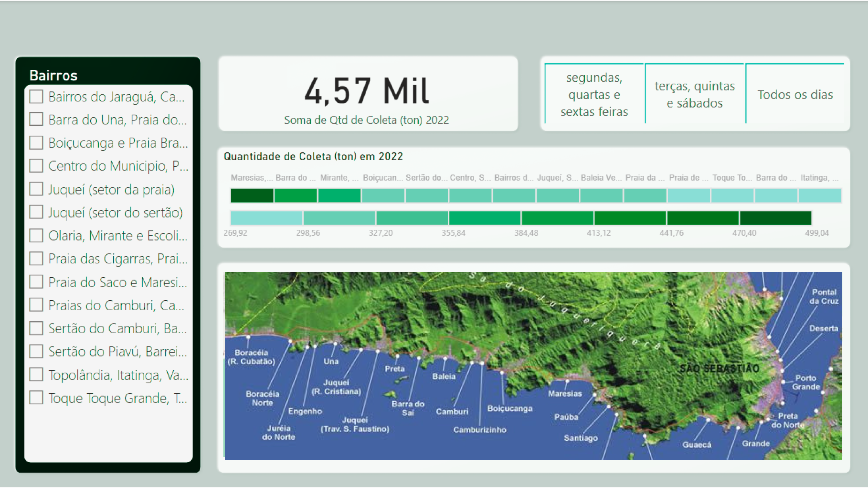Click the Boiçucan... bar segment

coord(383,196)
